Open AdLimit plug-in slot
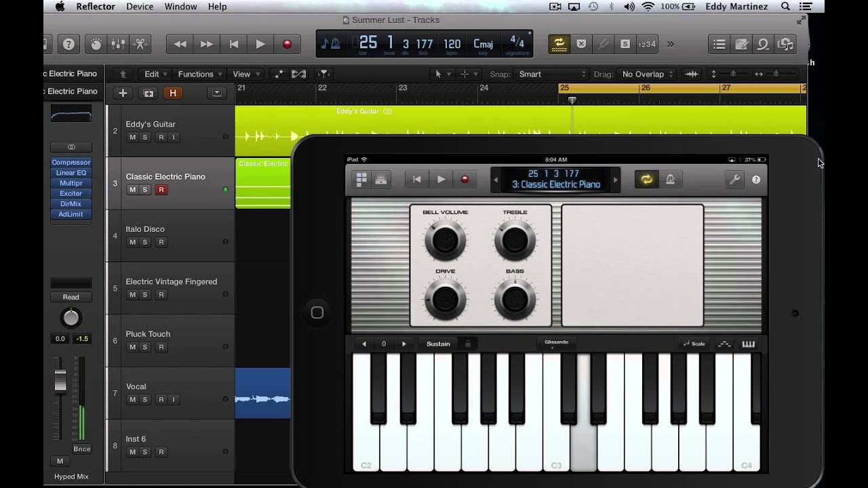This screenshot has width=868, height=488. 71,214
